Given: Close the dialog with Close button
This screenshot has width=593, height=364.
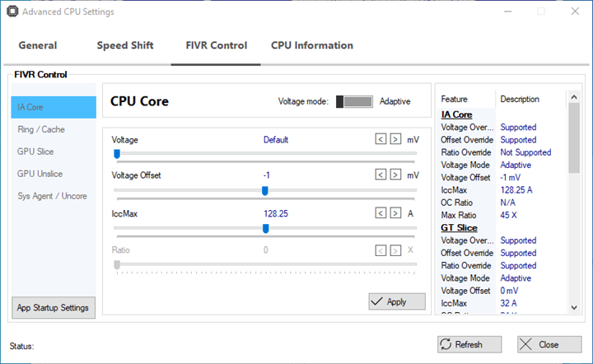Looking at the screenshot, I should click(549, 344).
